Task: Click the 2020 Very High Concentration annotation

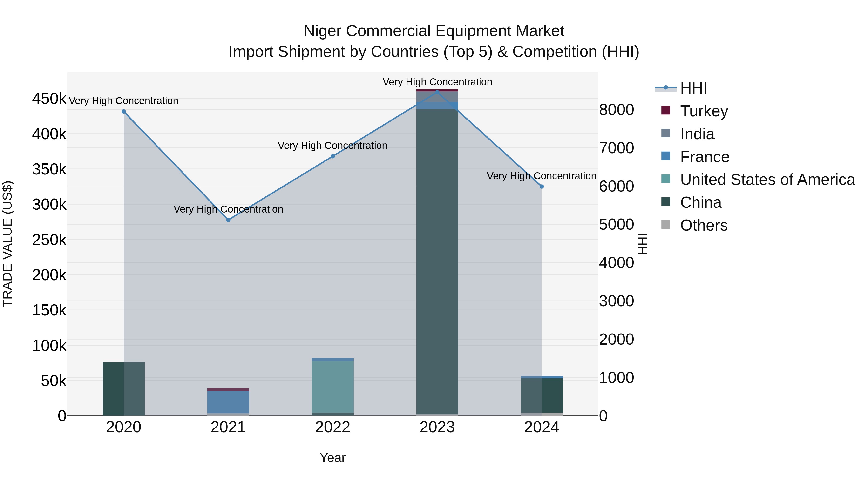Action: (x=124, y=101)
